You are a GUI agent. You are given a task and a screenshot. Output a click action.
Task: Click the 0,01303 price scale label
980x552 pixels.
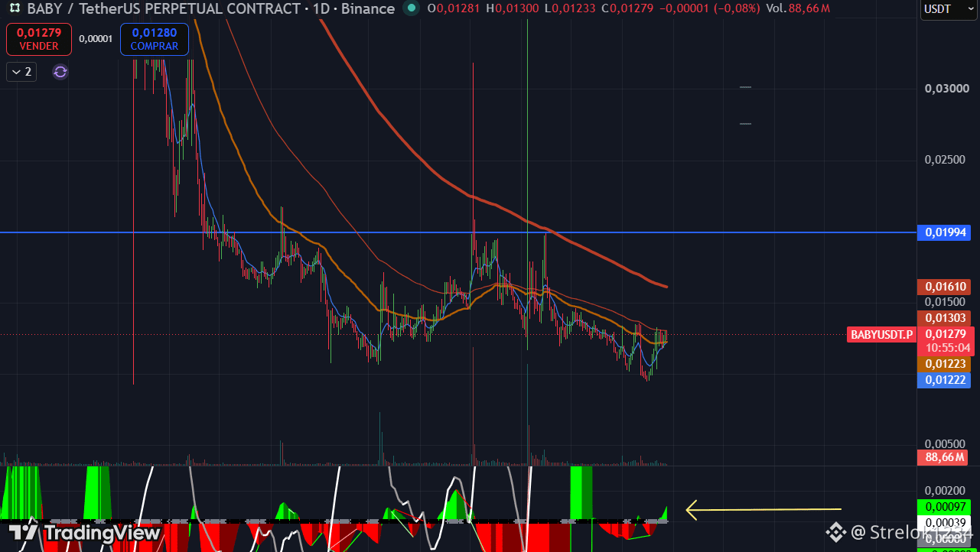tap(943, 317)
